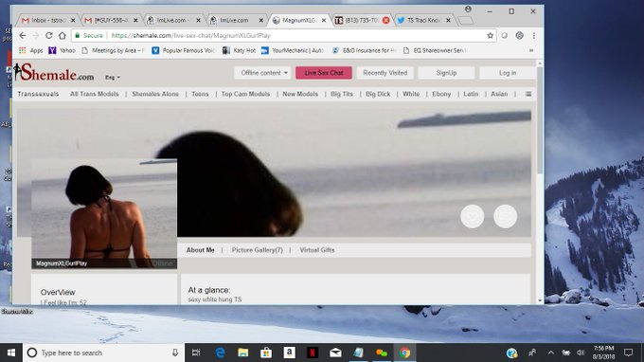Open the volume control in system tray
Screen dimensions: 644x362
(x=581, y=353)
